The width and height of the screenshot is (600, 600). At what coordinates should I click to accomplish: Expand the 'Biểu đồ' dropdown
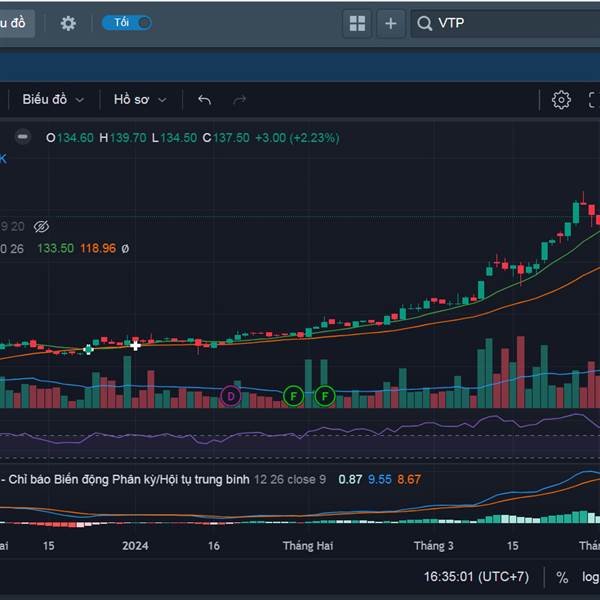click(53, 100)
